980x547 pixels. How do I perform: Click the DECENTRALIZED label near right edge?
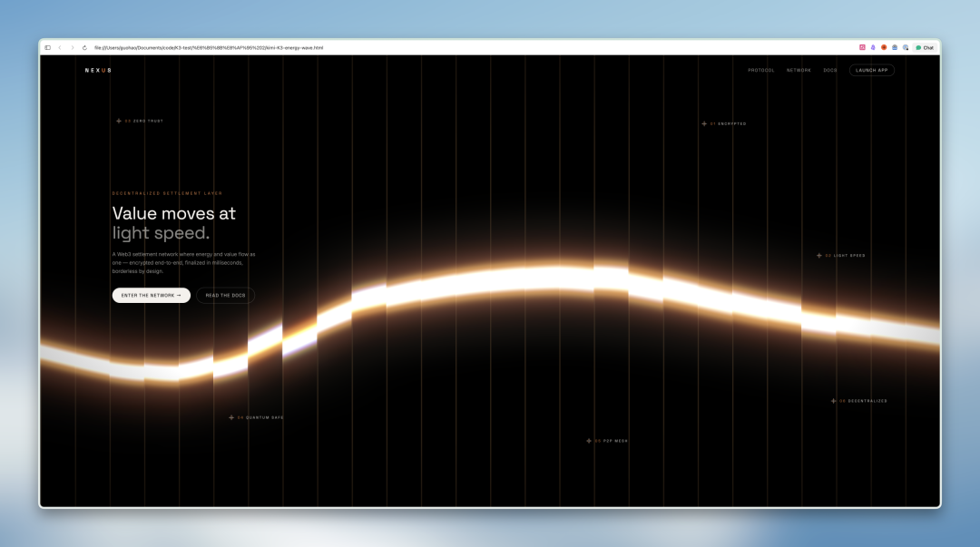coord(867,401)
